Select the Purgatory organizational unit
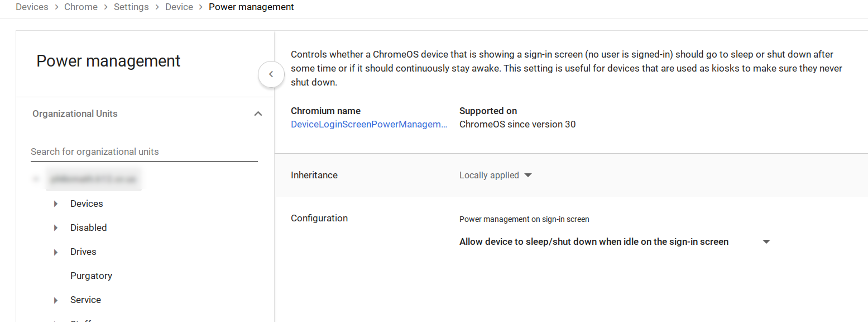This screenshot has width=868, height=322. click(91, 276)
